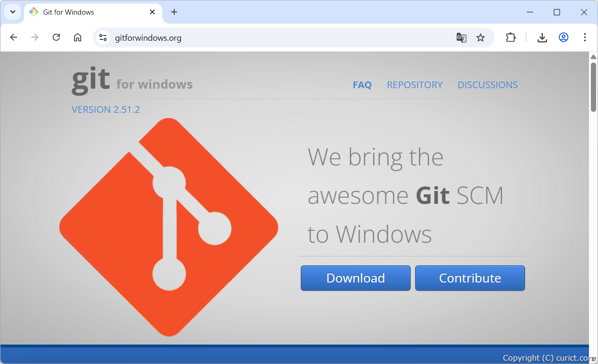Expand the tab search dropdown
This screenshot has height=364, width=598.
(13, 12)
